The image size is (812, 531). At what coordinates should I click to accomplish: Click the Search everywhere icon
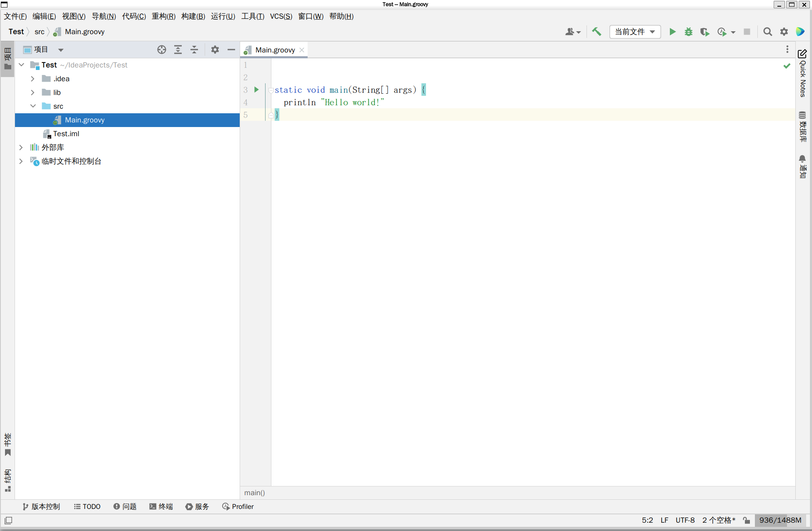coord(767,31)
